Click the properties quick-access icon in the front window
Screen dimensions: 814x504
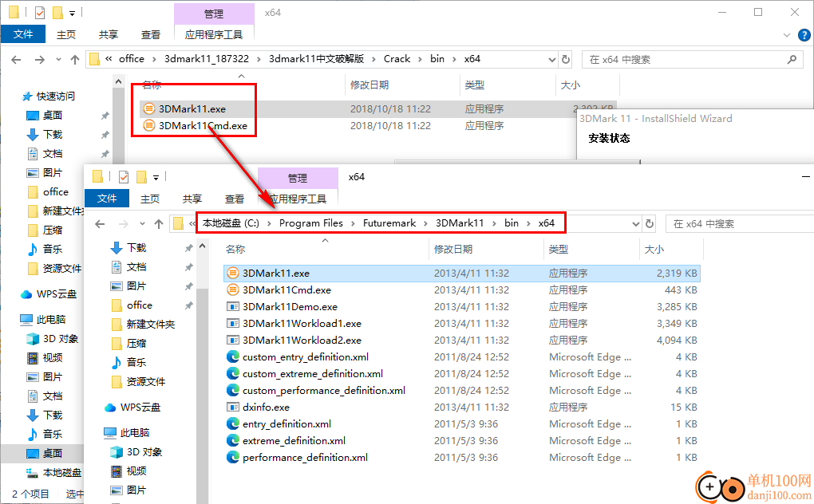(124, 177)
